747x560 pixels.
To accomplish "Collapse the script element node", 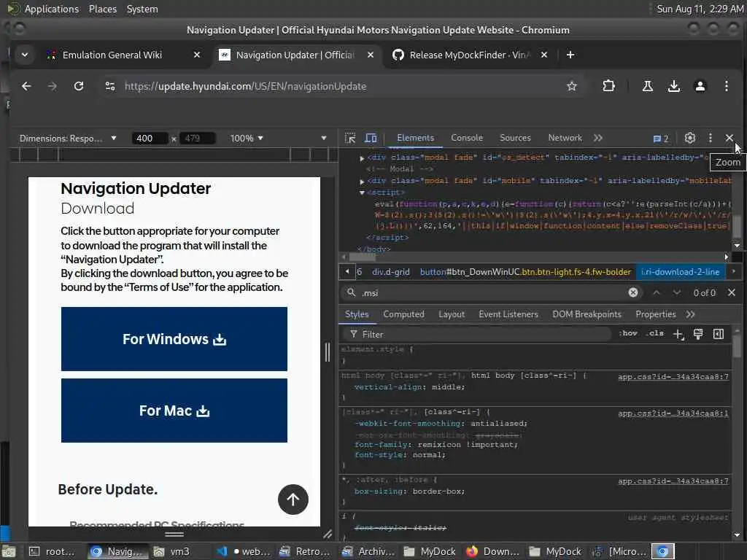I will pos(362,192).
